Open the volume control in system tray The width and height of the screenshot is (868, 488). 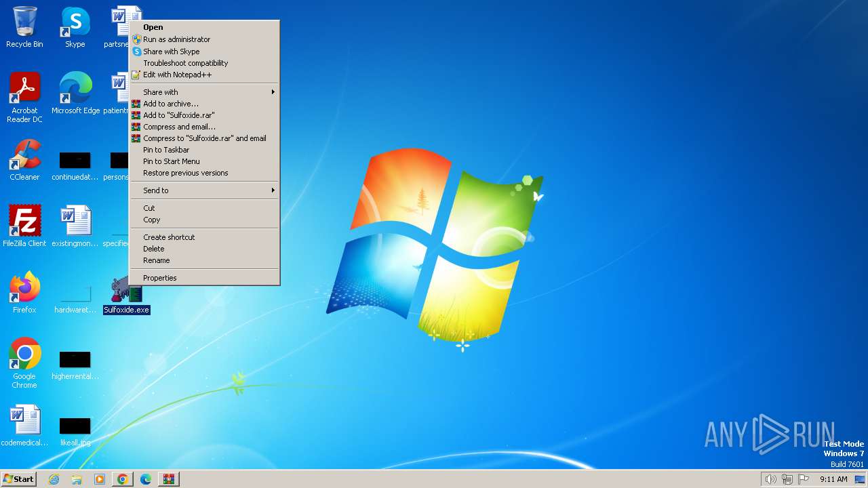coord(771,479)
